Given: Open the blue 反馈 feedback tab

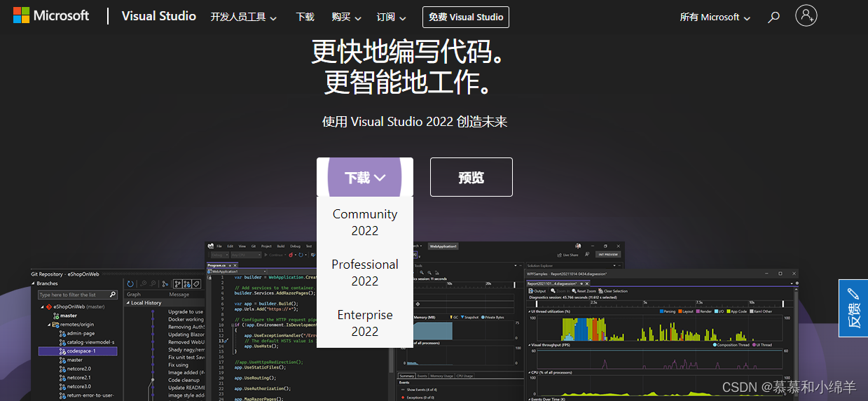Looking at the screenshot, I should point(853,308).
